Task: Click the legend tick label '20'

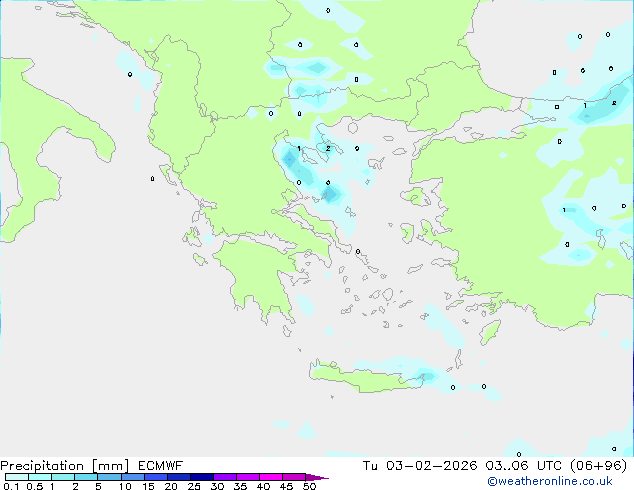Action: click(x=171, y=486)
